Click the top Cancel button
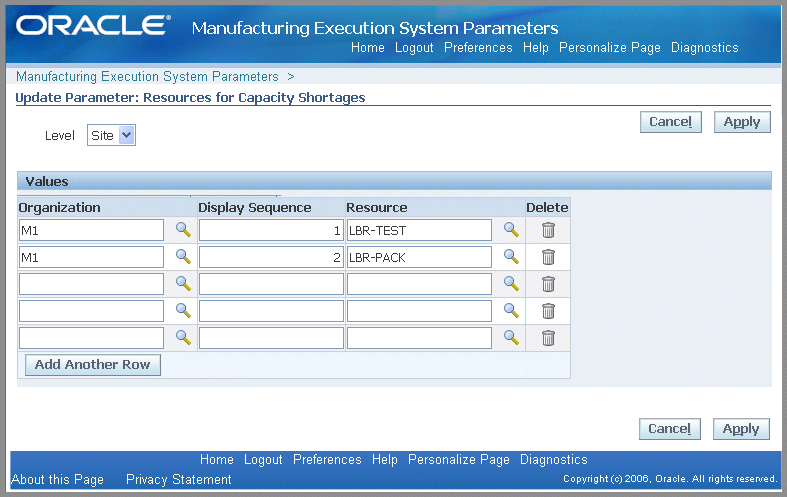Image resolution: width=787 pixels, height=497 pixels. 671,122
